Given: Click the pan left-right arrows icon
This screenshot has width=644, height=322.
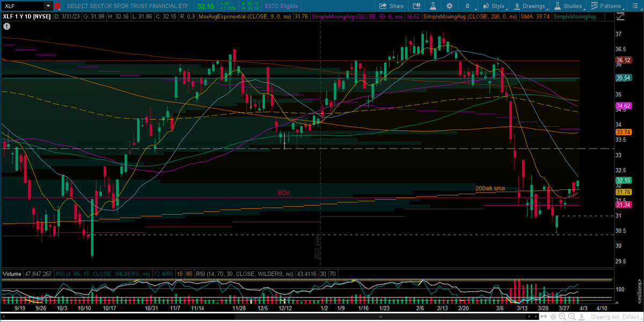Looking at the screenshot, I should (x=544, y=317).
